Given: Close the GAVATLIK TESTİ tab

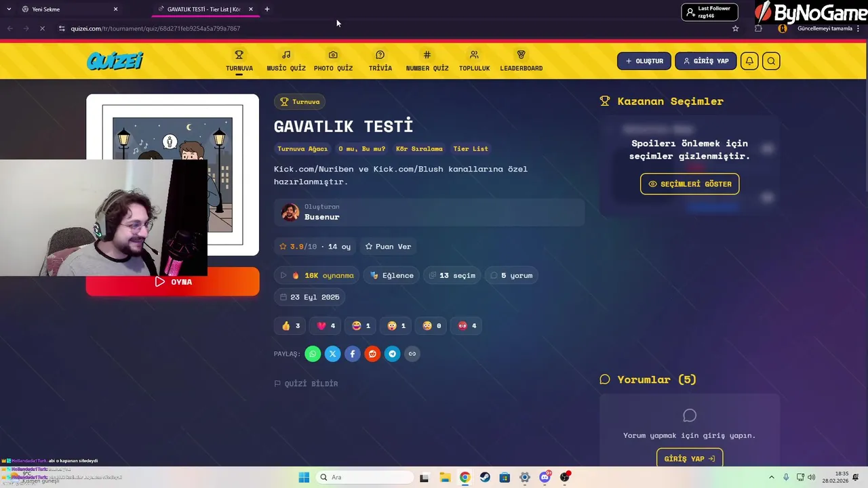Looking at the screenshot, I should pos(251,9).
